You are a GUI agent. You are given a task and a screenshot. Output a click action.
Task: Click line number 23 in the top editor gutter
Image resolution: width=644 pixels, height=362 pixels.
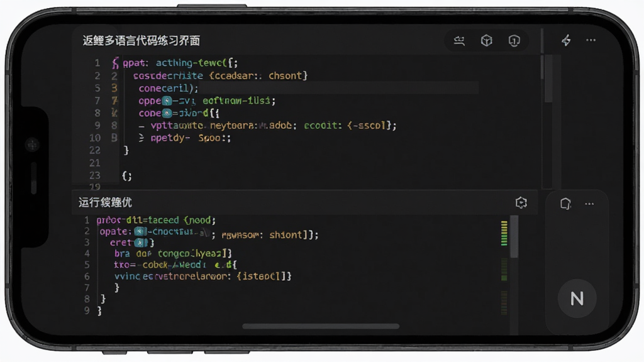click(95, 176)
